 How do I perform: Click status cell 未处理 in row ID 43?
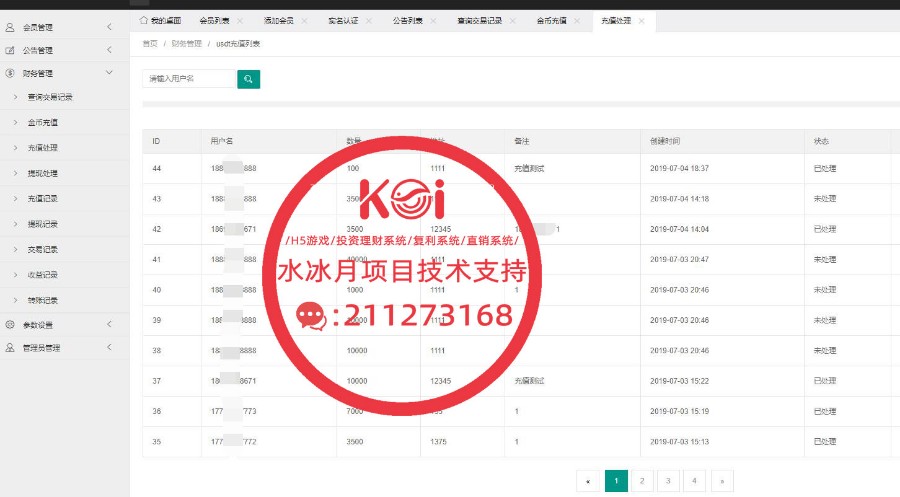(825, 199)
